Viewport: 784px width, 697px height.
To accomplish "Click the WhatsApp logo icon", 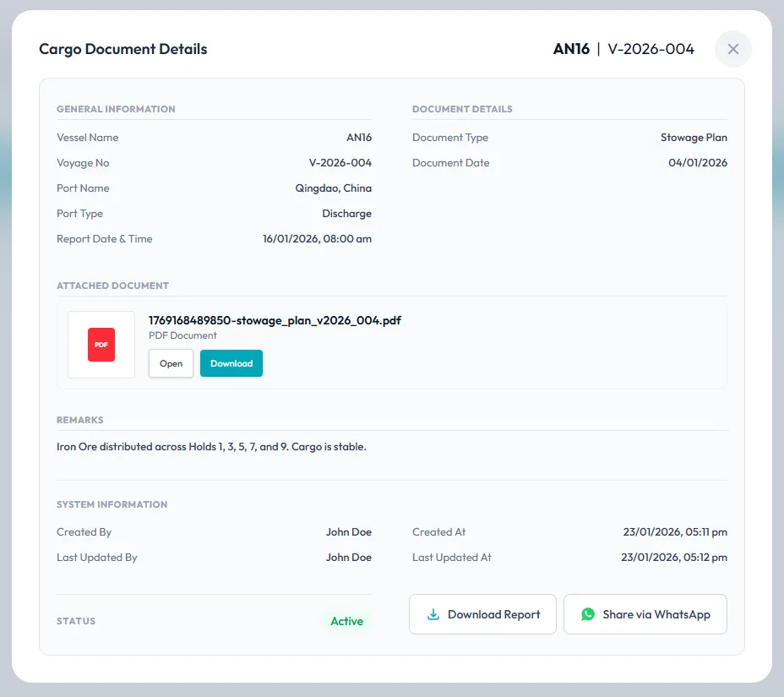I will click(x=588, y=614).
